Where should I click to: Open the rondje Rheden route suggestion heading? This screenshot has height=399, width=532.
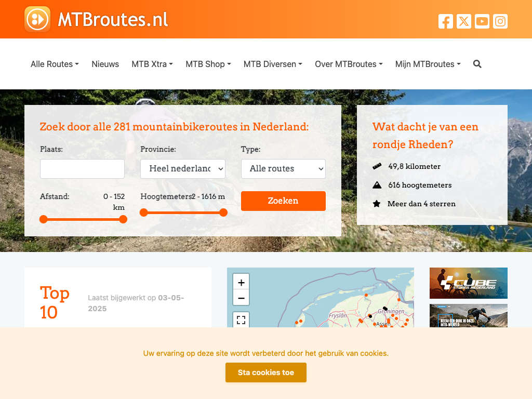tap(425, 136)
